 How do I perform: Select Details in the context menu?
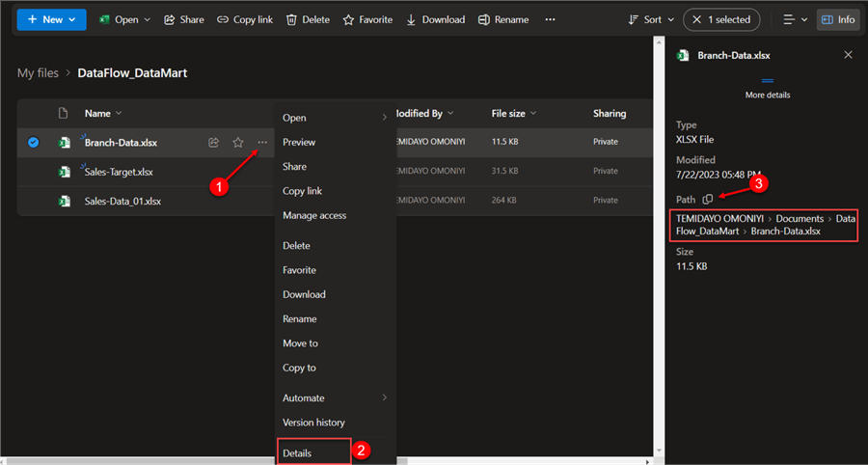point(298,451)
